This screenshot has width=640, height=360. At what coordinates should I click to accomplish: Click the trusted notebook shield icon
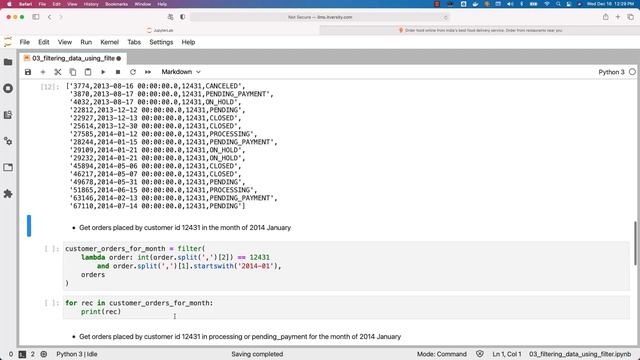[x=480, y=354]
